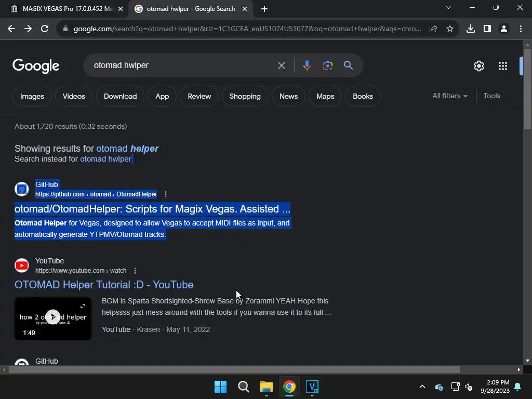Viewport: 532px width, 399px height.
Task: Go back using the browser back arrow
Action: (x=11, y=29)
